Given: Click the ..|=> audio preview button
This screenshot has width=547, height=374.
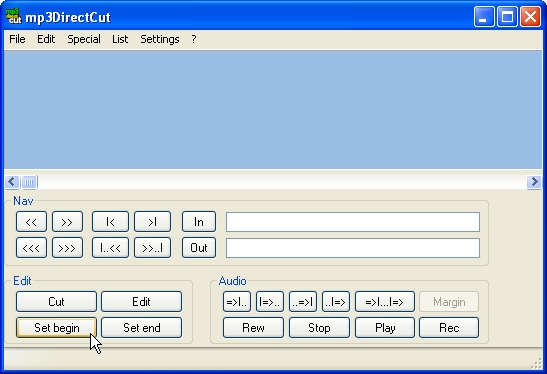Looking at the screenshot, I should [336, 301].
